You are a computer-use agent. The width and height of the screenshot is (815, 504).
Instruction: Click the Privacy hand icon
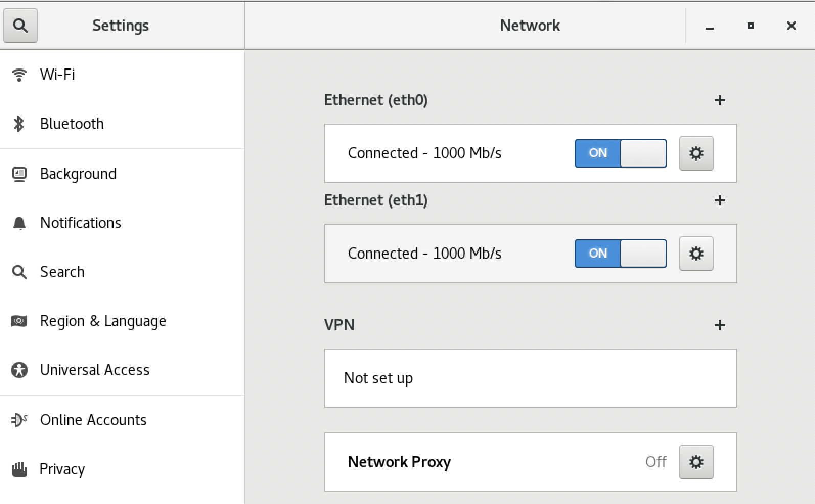[x=19, y=469]
